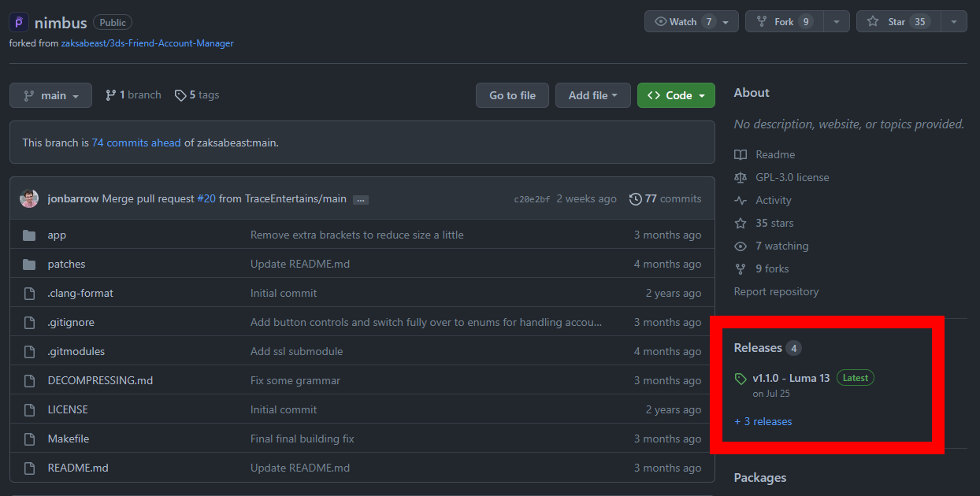Click the .gitmodules file icon
Image resolution: width=980 pixels, height=496 pixels.
30,351
